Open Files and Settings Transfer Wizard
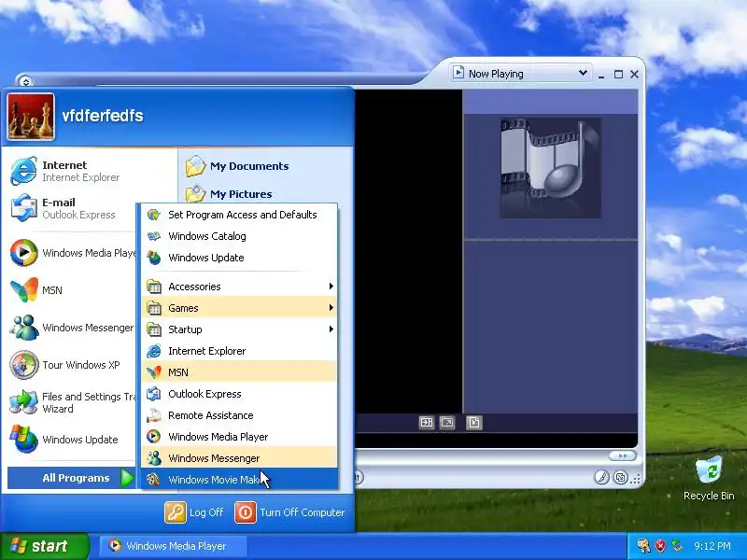 click(72, 402)
